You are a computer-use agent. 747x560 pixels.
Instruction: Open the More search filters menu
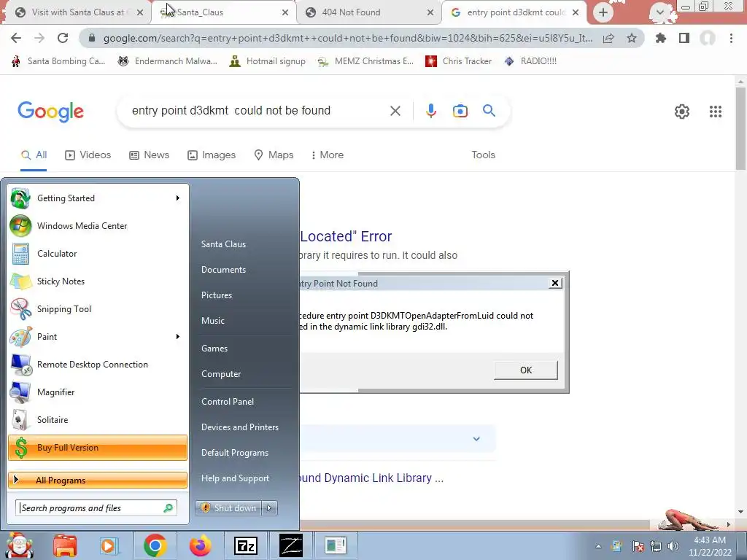(328, 155)
